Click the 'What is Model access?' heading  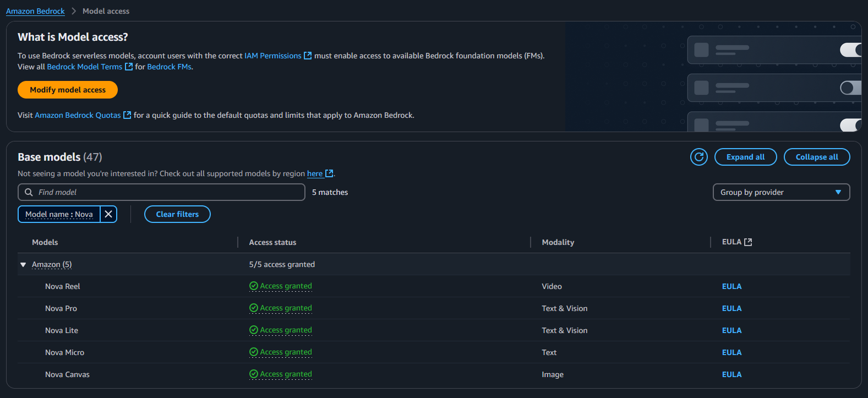(73, 37)
